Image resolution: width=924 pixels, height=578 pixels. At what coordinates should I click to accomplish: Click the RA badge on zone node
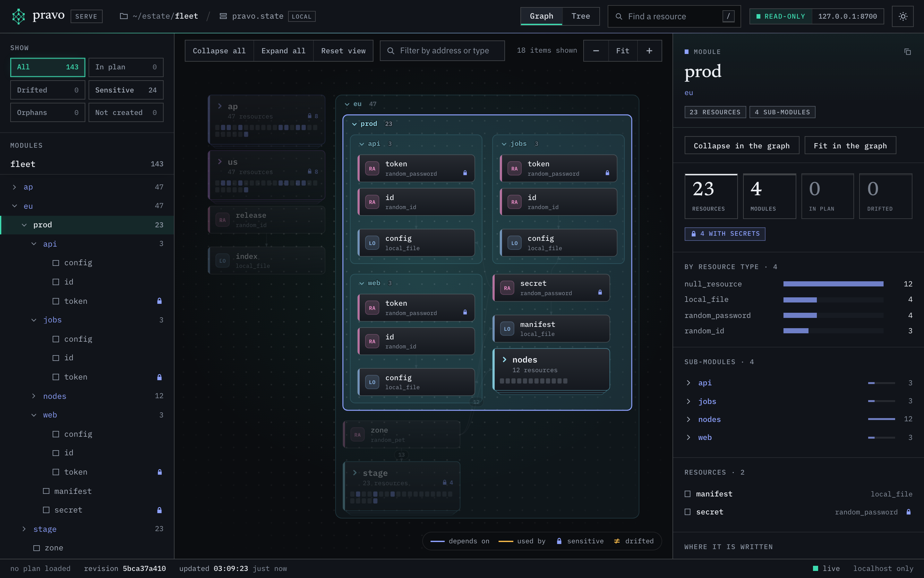click(x=357, y=435)
